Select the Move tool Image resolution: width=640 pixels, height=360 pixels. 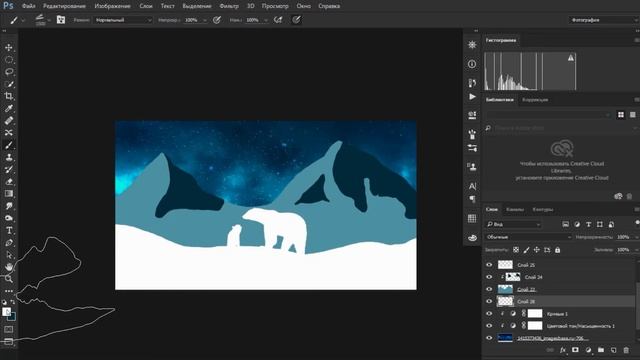9,47
